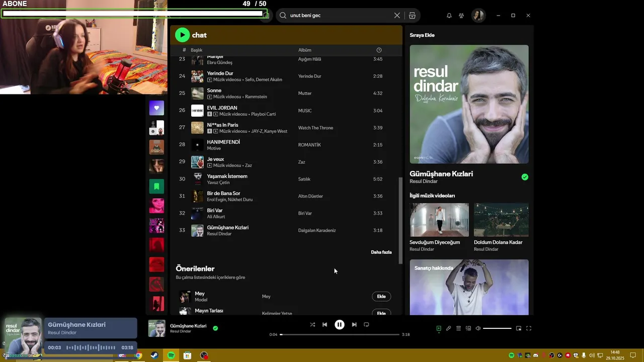This screenshot has width=644, height=362.
Task: Click the playlist vertical scrollbar
Action: click(x=400, y=220)
